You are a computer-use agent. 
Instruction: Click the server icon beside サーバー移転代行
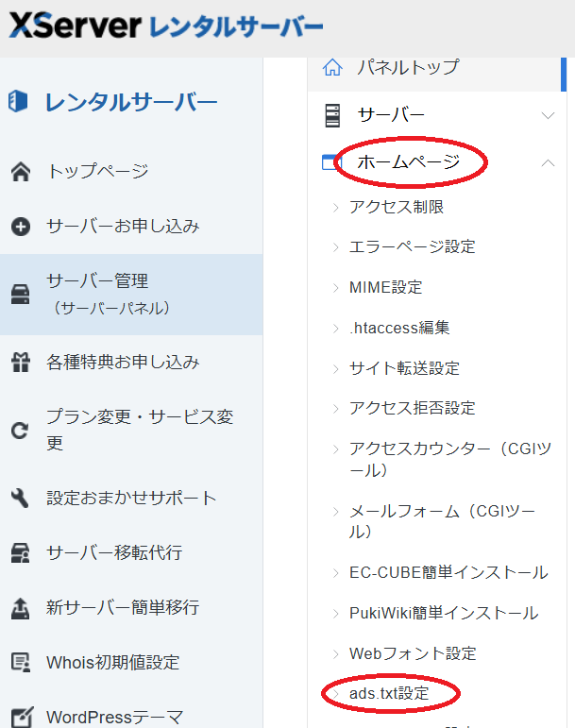[20, 552]
